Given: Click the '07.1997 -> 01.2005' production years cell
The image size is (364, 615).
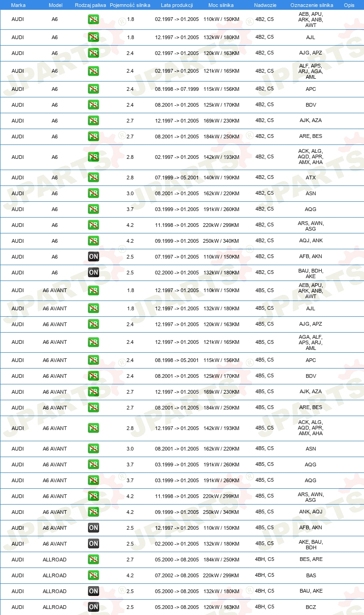Looking at the screenshot, I should tap(177, 257).
